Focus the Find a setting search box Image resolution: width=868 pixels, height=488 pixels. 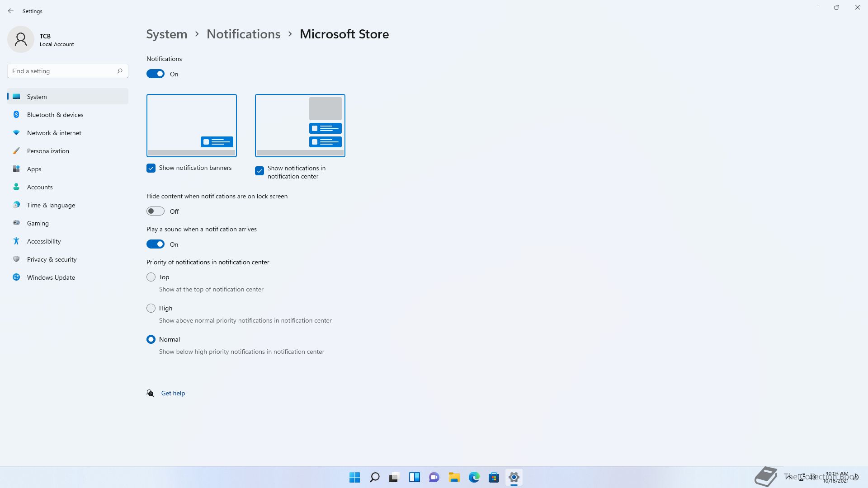[x=68, y=71]
